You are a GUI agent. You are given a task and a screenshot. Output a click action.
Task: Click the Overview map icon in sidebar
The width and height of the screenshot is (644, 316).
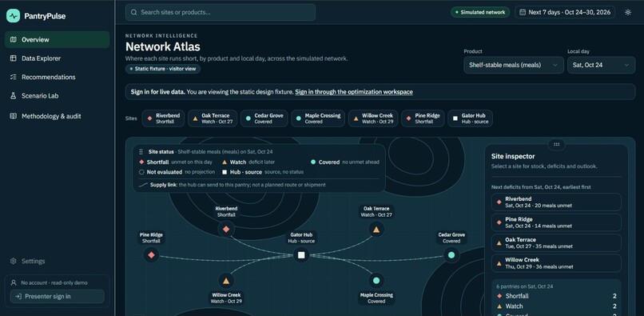(13, 39)
